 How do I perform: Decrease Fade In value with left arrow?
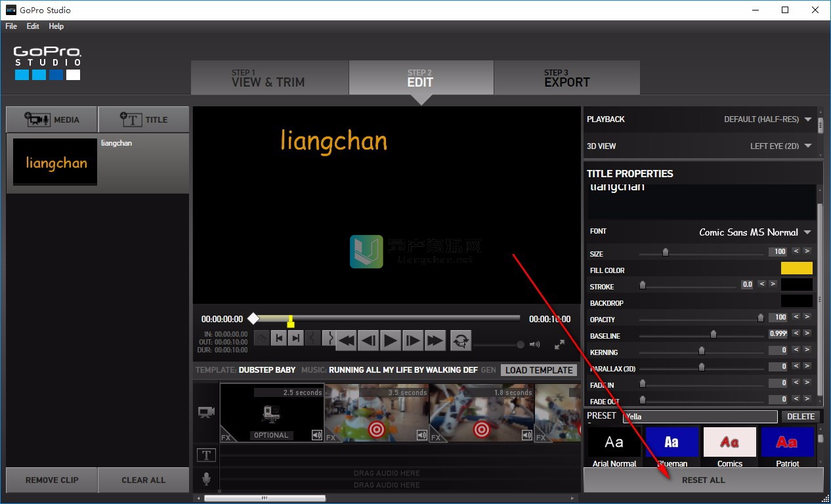click(x=796, y=383)
